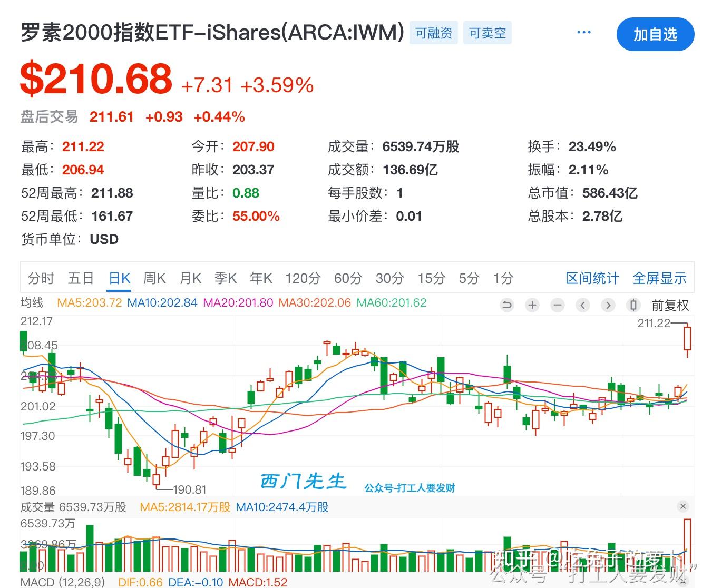Switch to the 120分 interval tab
The height and width of the screenshot is (588, 702).
pos(303,278)
